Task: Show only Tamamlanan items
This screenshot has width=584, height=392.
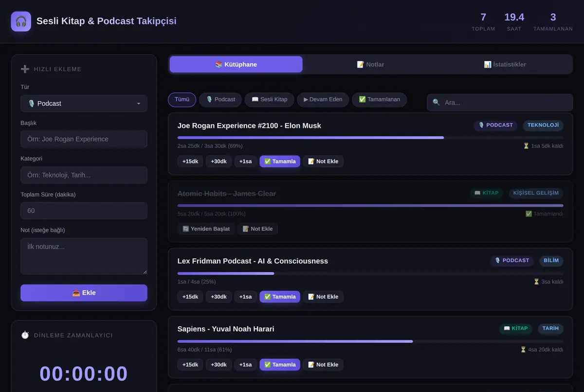Action: [x=380, y=100]
